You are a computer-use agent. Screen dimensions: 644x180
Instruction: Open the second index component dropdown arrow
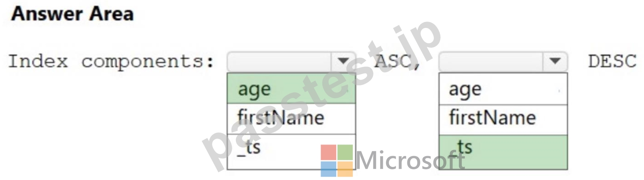(555, 61)
